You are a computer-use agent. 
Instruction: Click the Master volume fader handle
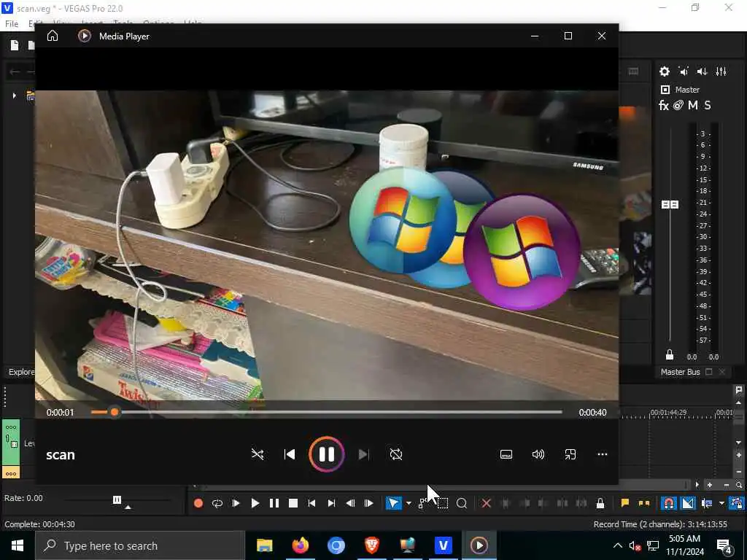pos(670,204)
